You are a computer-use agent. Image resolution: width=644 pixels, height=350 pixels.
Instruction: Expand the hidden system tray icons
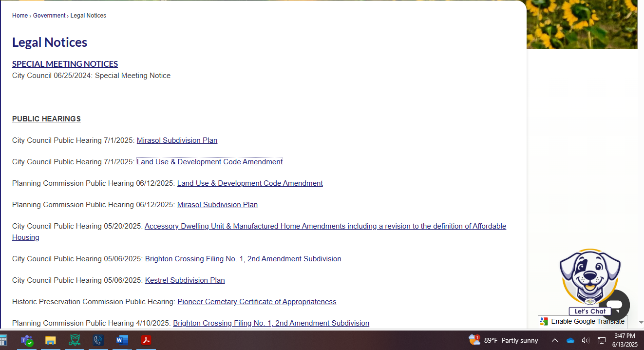click(x=554, y=340)
